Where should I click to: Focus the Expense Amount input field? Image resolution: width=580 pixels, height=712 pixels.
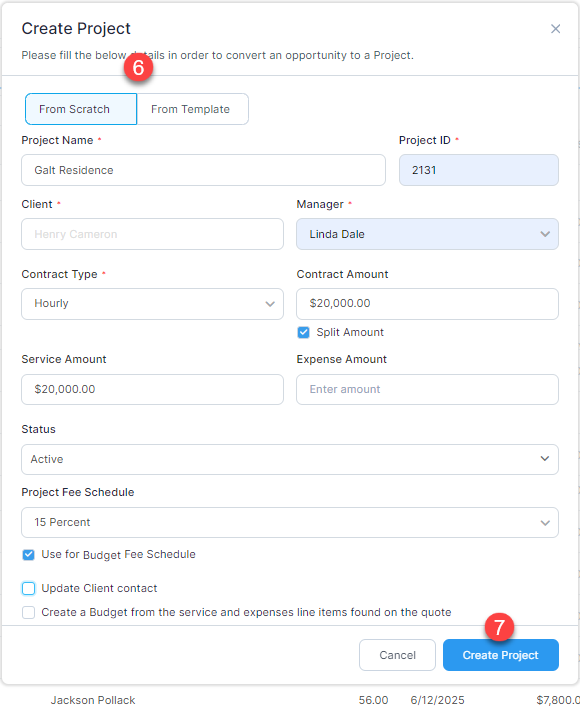pos(427,389)
